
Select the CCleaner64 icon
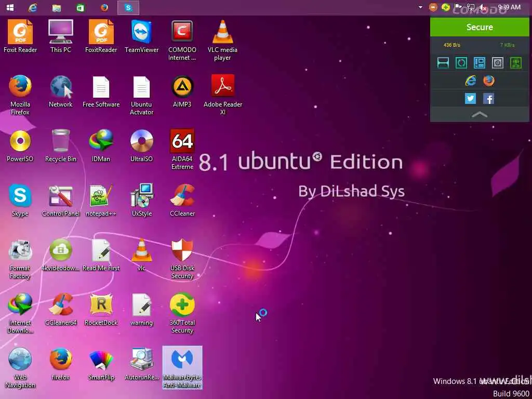61,310
